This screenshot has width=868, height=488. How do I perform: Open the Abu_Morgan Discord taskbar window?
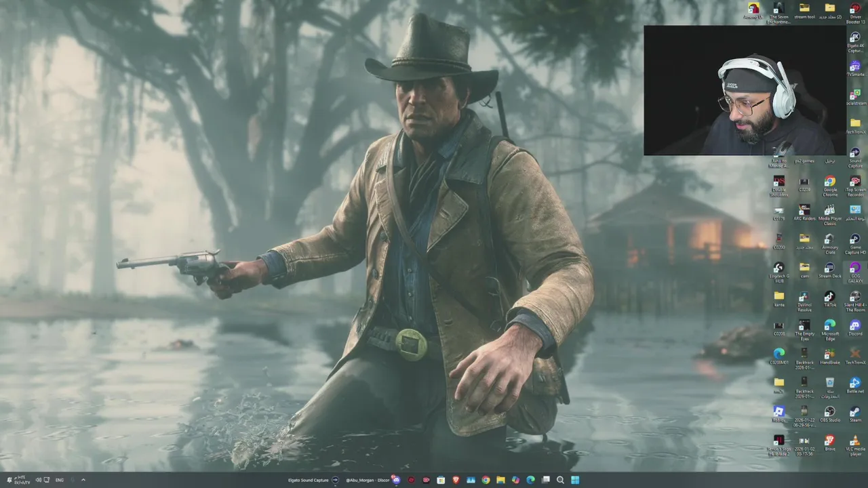tap(373, 480)
